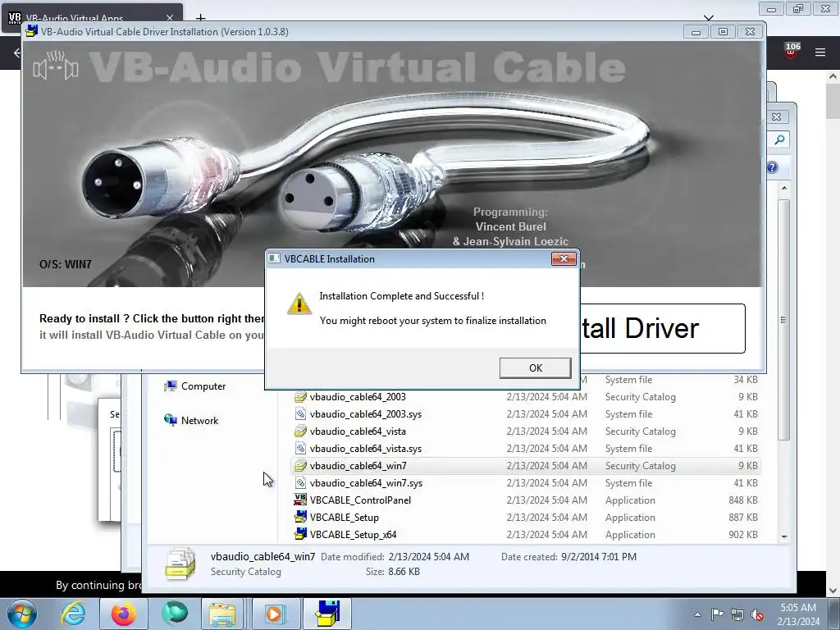Close the VBCABLE Installation dialog
The height and width of the screenshot is (630, 840).
tap(564, 258)
